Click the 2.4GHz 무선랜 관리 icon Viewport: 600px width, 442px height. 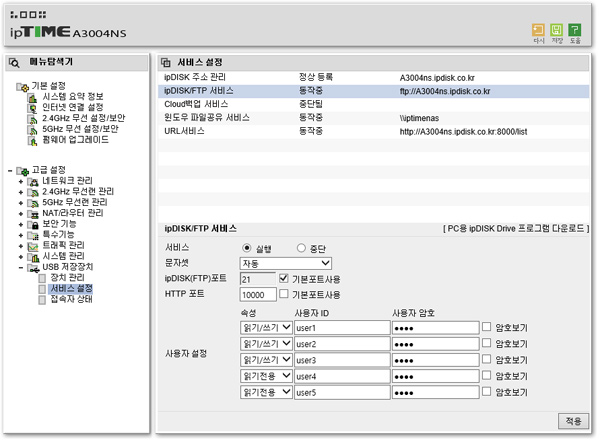tap(33, 192)
